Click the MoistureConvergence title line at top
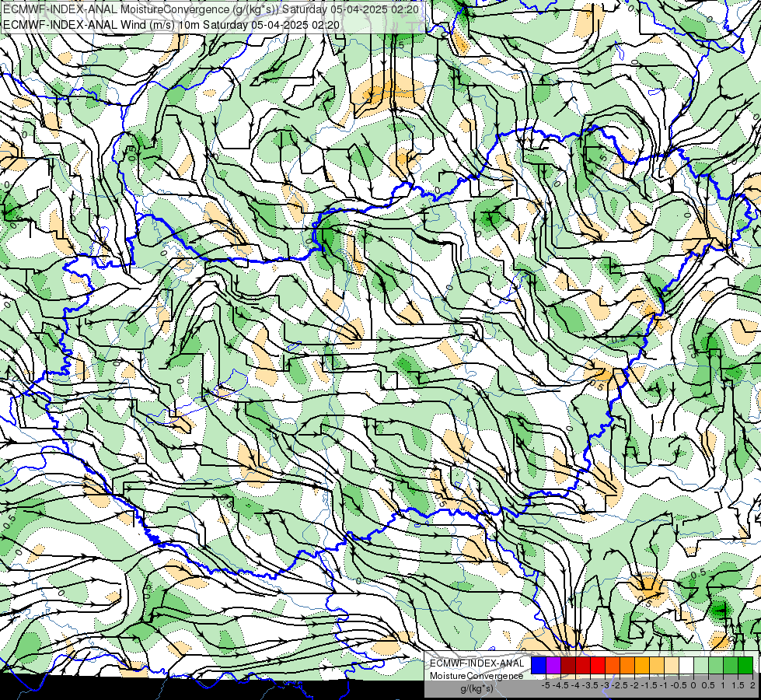The width and height of the screenshot is (761, 700). pyautogui.click(x=211, y=9)
